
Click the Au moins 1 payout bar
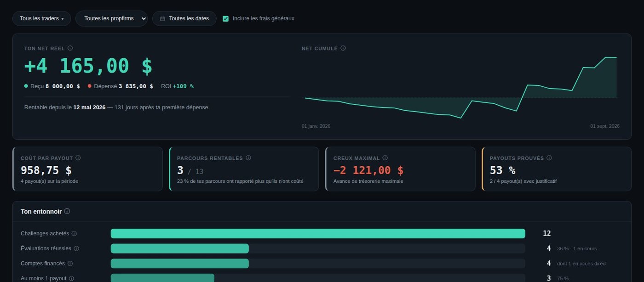coord(162,278)
